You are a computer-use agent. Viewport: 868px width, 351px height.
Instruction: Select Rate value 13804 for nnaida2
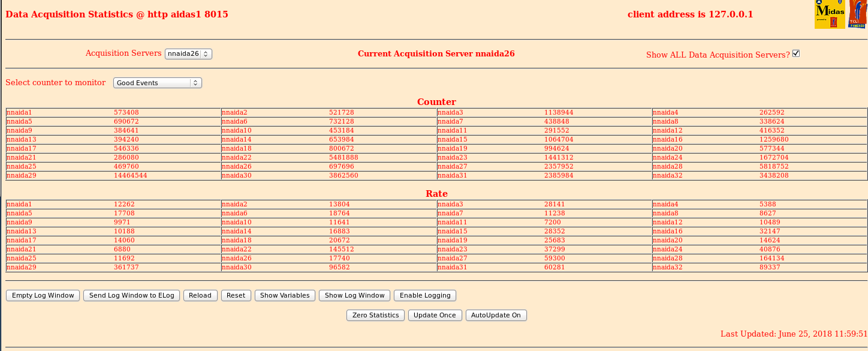(x=339, y=204)
